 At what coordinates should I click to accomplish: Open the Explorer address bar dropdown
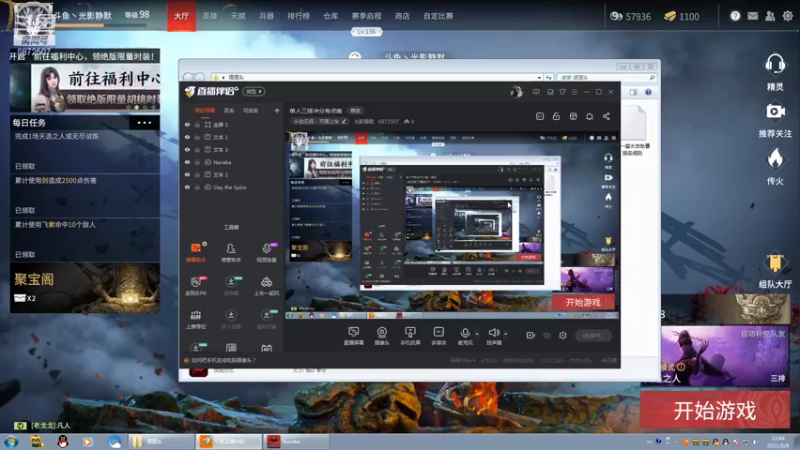tap(539, 78)
